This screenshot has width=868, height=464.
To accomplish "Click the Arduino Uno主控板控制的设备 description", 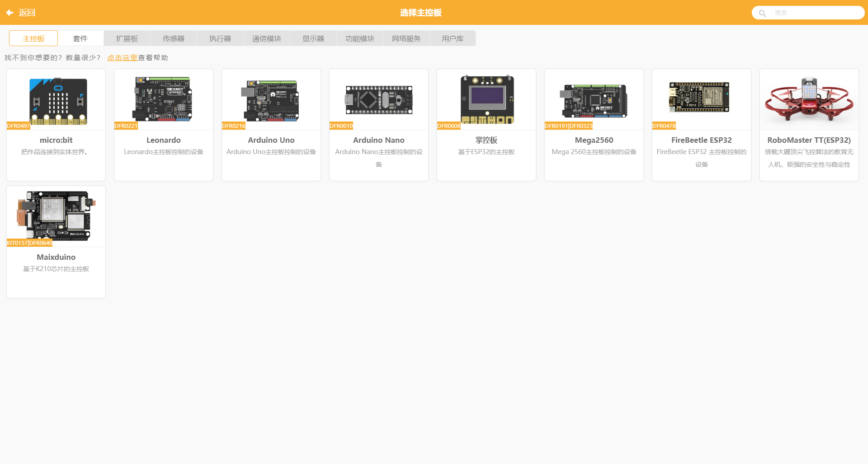I will 271,152.
